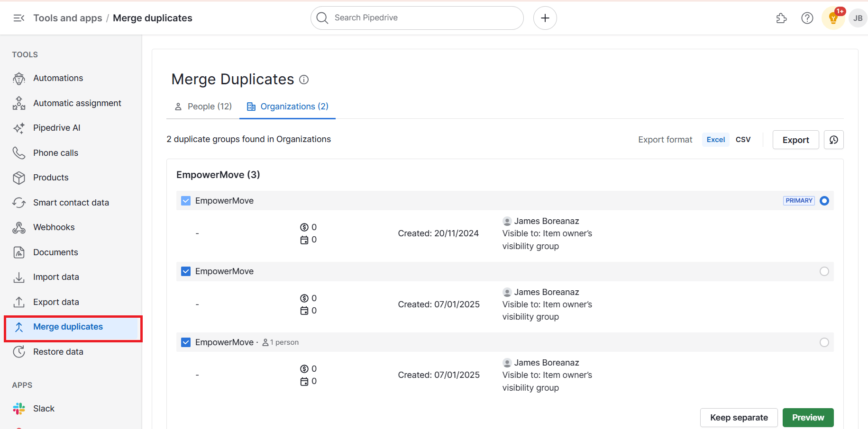Click the Merge Duplicates info icon

[x=304, y=80]
